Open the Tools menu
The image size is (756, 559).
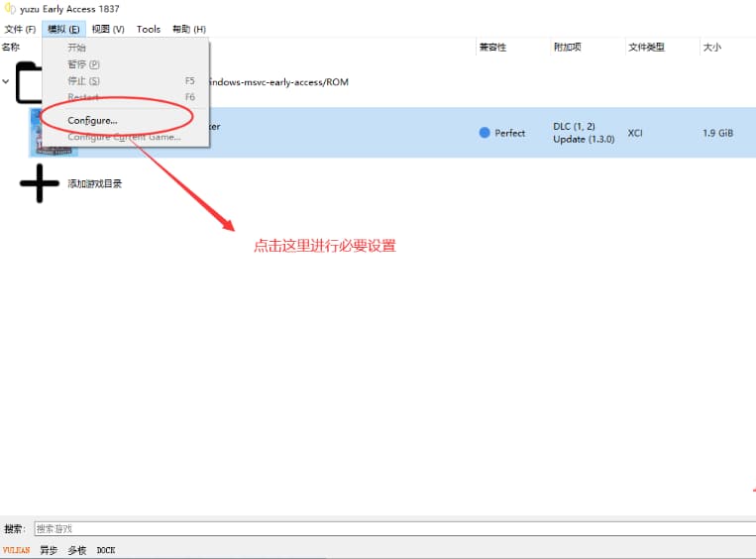point(148,30)
